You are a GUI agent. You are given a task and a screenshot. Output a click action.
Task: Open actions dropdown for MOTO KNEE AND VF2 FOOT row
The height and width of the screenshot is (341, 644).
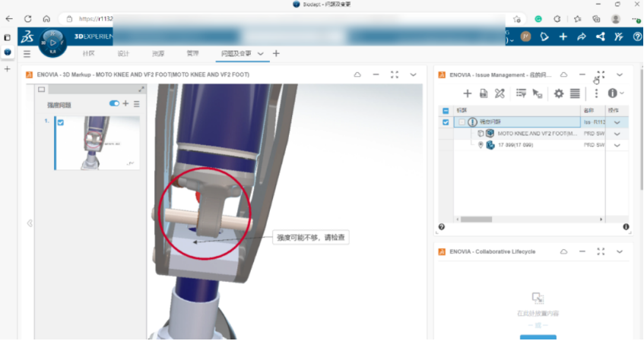(617, 134)
